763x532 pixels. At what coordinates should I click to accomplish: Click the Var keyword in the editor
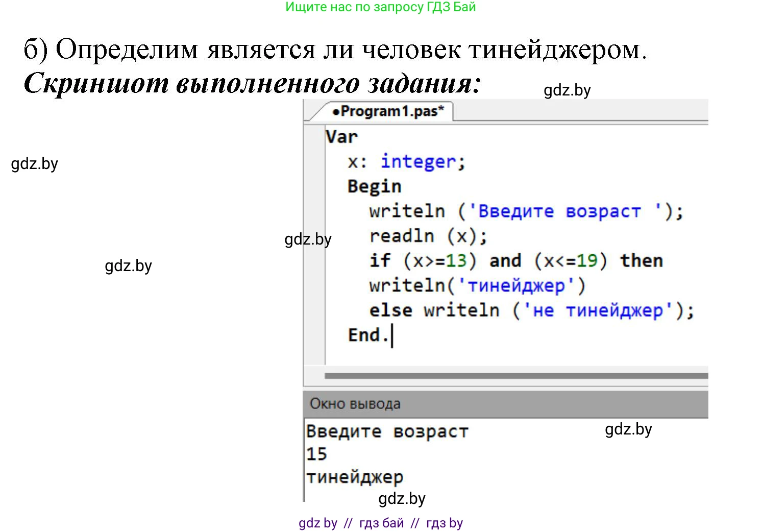click(x=341, y=137)
